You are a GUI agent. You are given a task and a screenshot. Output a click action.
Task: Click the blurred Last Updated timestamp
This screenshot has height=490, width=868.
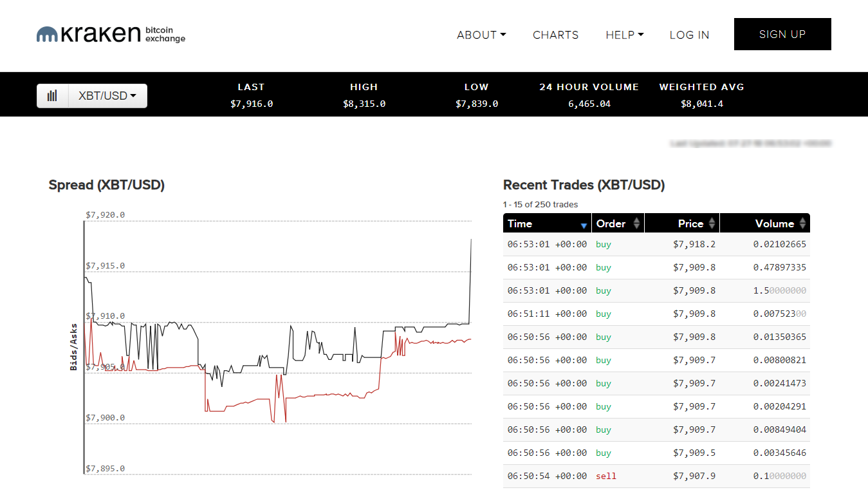[750, 143]
